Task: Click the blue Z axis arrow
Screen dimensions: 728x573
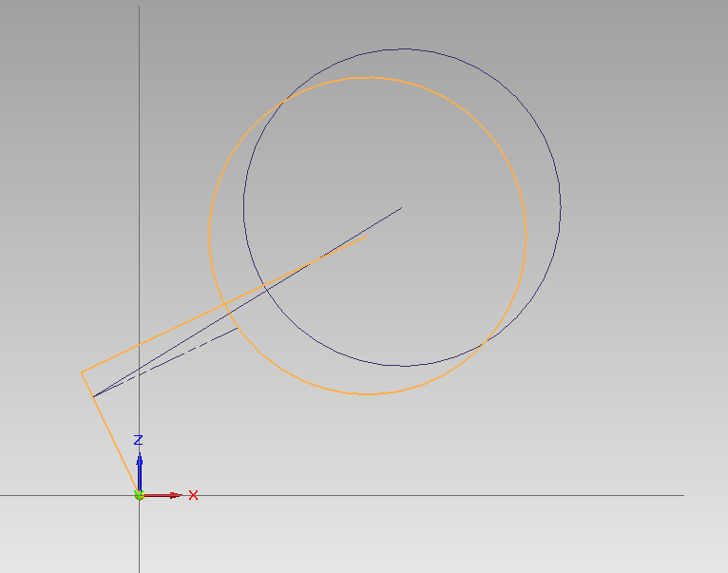Action: point(139,464)
